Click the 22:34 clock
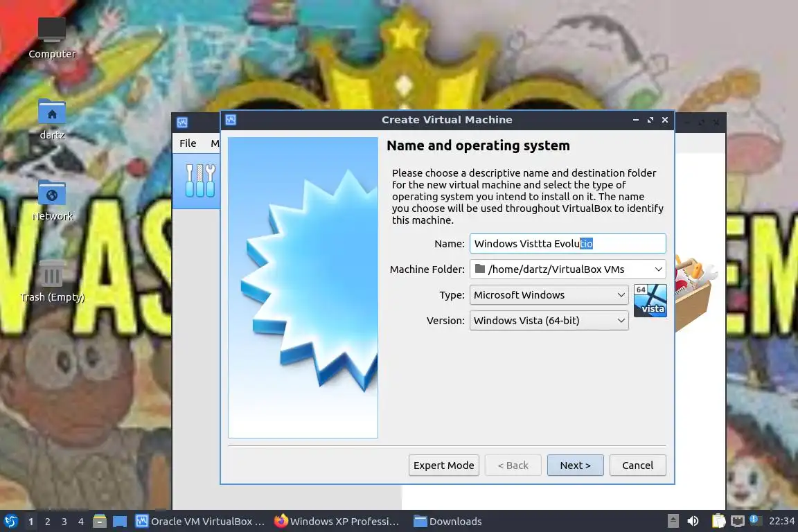Screen dimensions: 798x532 tap(781, 521)
